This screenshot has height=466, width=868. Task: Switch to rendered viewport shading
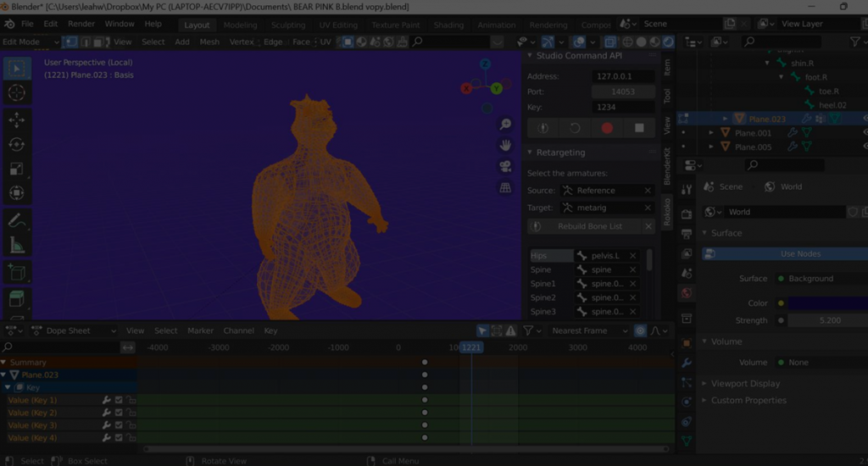point(668,42)
